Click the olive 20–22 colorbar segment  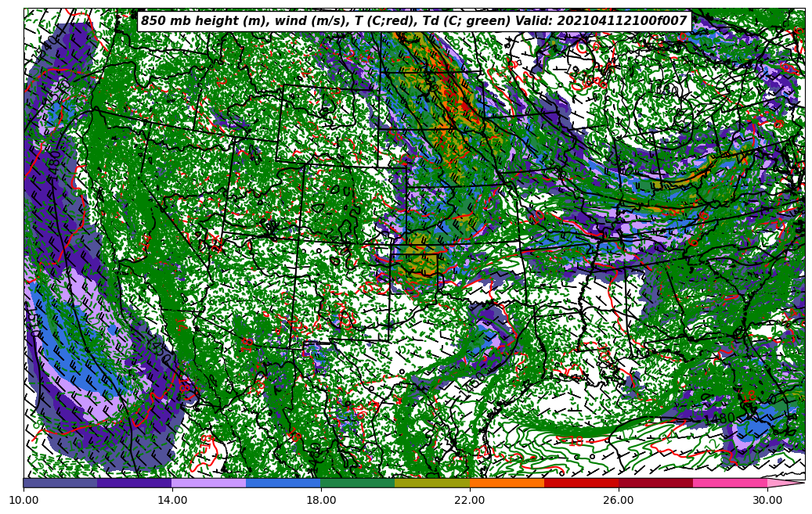(x=432, y=483)
